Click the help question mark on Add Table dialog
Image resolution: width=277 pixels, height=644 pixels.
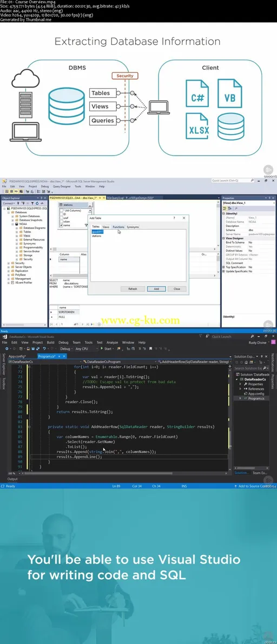(175, 218)
